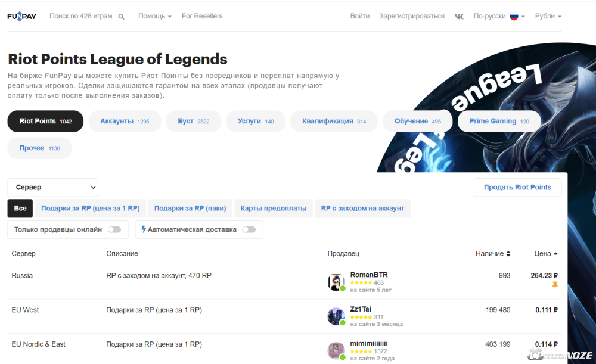The height and width of the screenshot is (364, 596).
Task: Click the Продавец column header
Action: click(x=343, y=253)
